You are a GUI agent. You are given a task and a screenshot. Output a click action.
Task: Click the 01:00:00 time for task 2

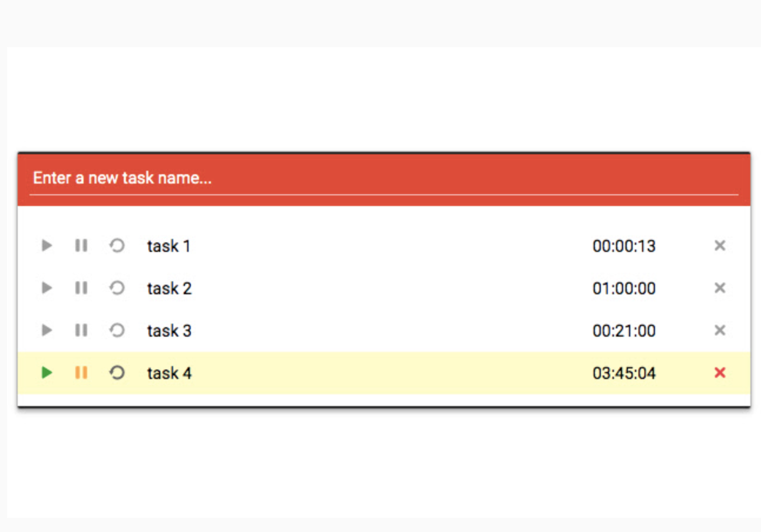pos(624,288)
